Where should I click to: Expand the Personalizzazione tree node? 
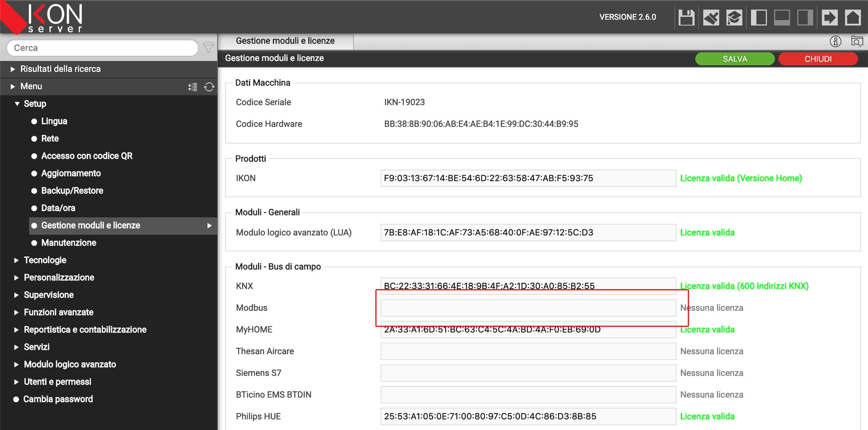click(x=16, y=278)
